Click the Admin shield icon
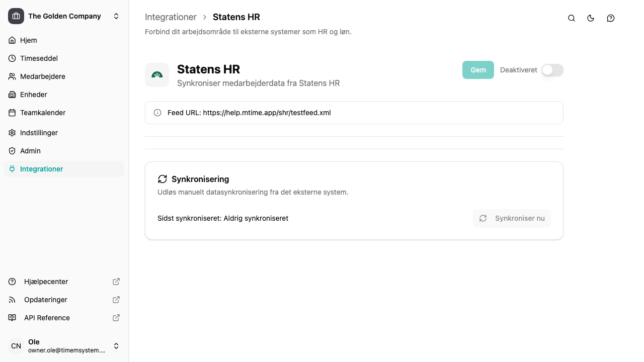This screenshot has width=644, height=362. tap(12, 151)
